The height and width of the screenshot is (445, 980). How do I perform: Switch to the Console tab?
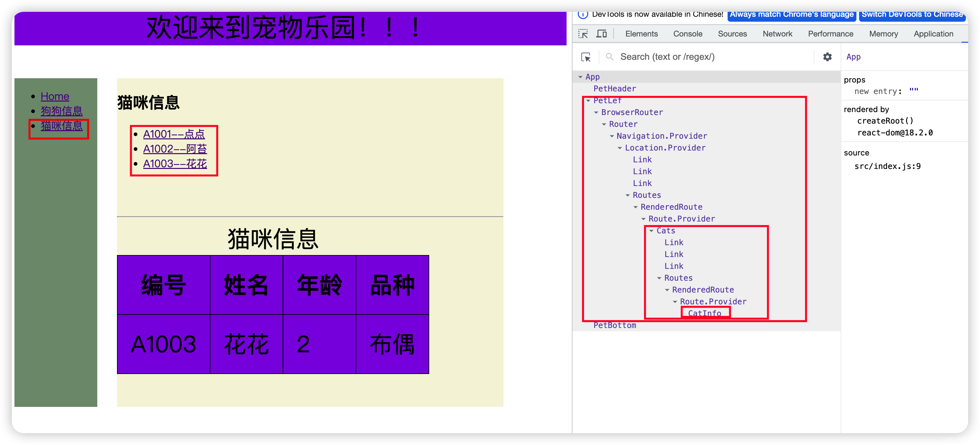pos(688,34)
